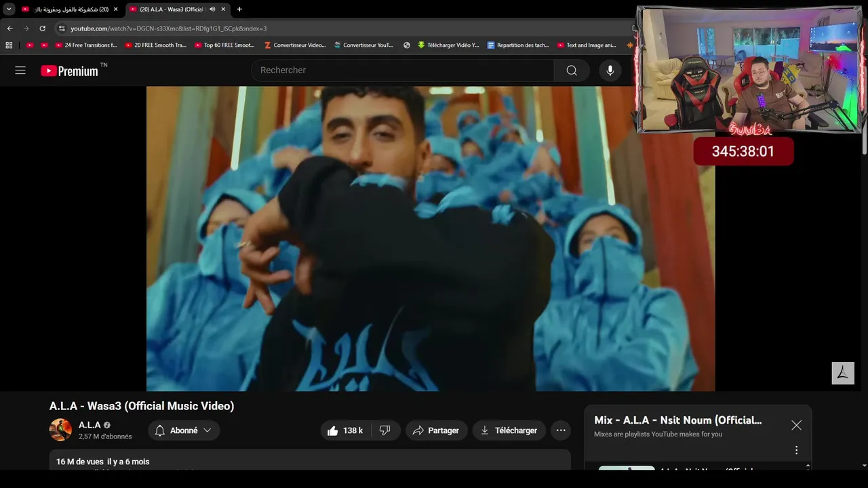Click the magnifier search button
868x488 pixels.
(572, 70)
